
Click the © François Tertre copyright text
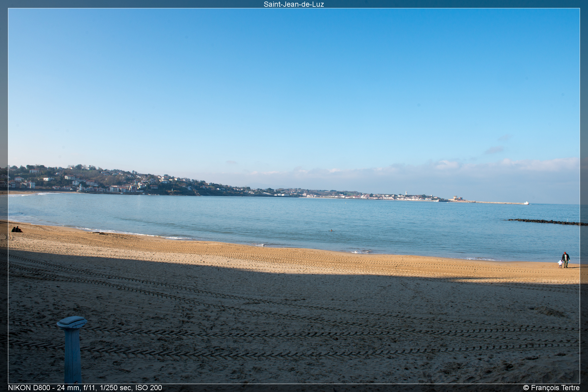pos(551,388)
